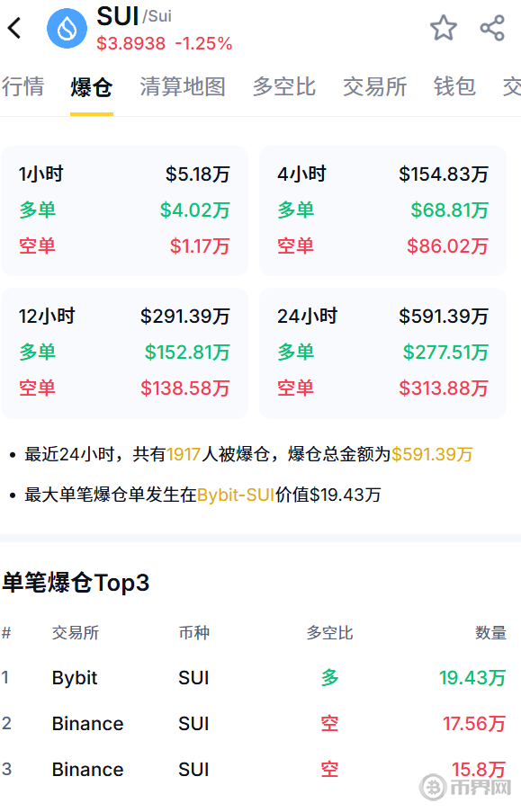521x812 pixels.
Task: Go to the 交易所 tab
Action: [x=375, y=86]
